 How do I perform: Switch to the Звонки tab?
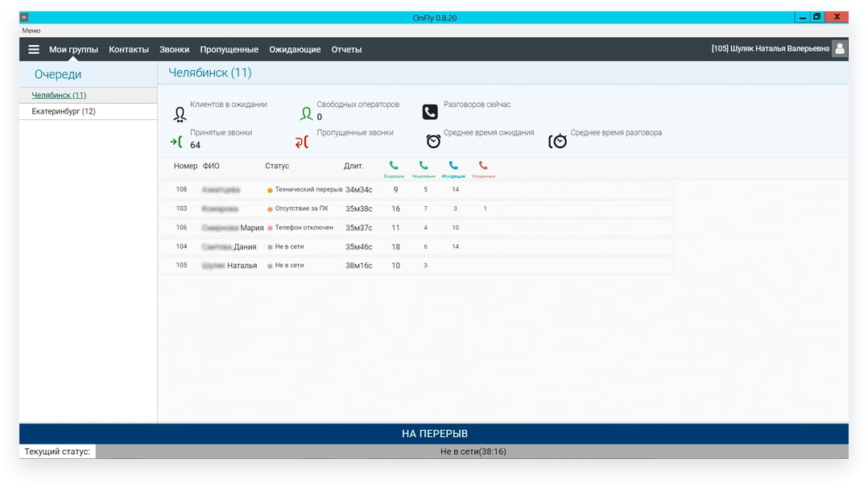pos(175,49)
